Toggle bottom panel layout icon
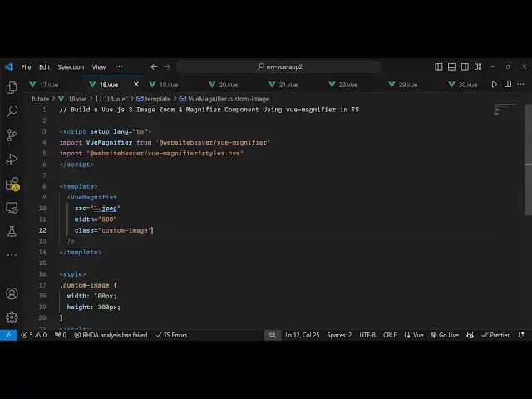The image size is (532, 399). pos(451,66)
